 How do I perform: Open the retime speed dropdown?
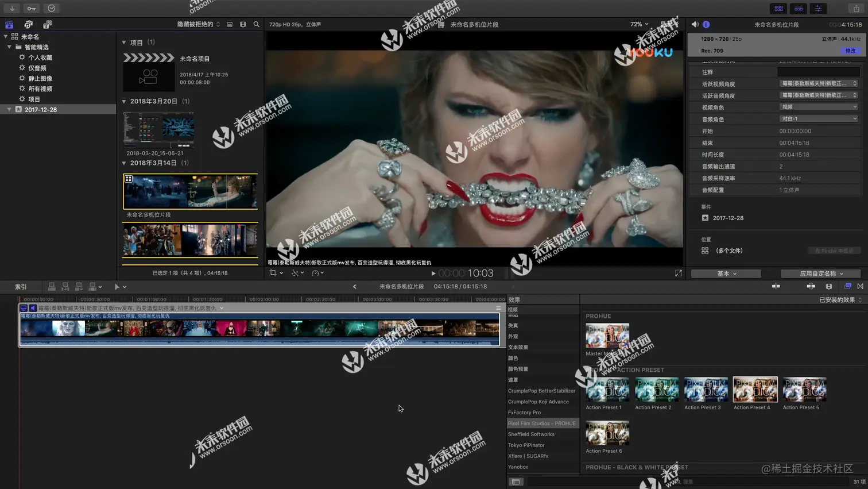[x=317, y=273]
